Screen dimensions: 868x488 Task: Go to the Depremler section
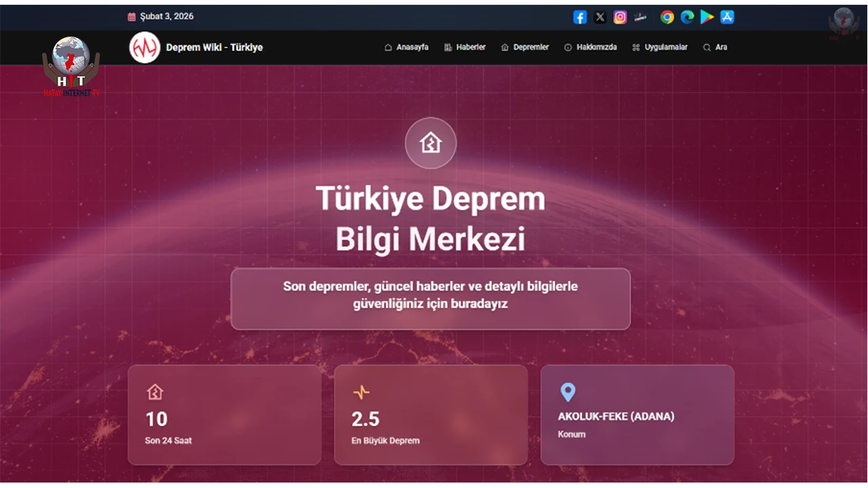tap(525, 47)
